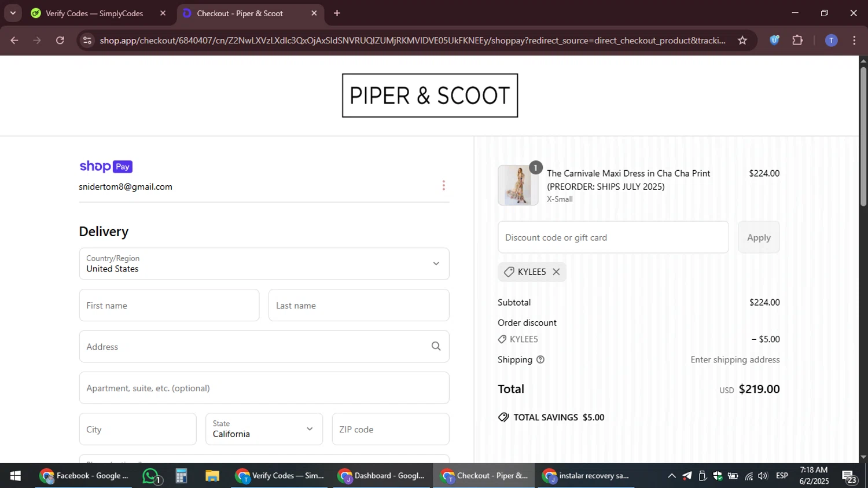The width and height of the screenshot is (868, 488).
Task: View site information icon in address bar
Action: pos(87,41)
